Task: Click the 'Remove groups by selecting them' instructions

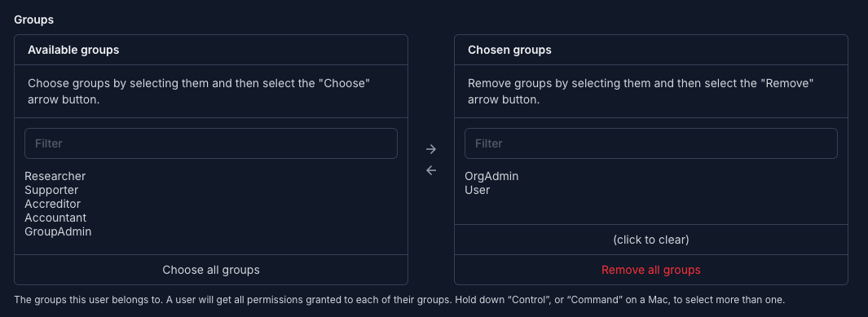Action: click(641, 92)
